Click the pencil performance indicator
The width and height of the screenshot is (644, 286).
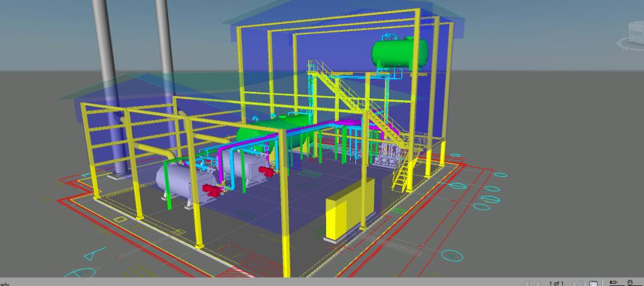coord(614,283)
